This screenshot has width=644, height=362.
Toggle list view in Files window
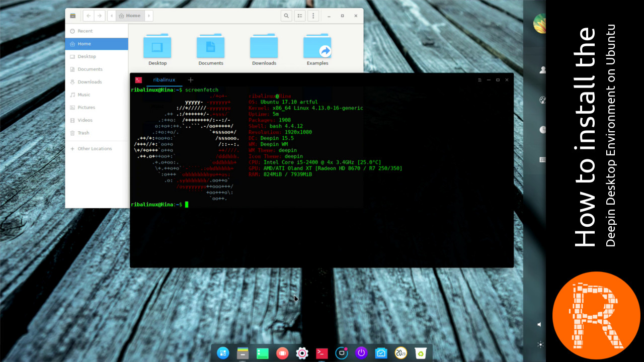click(x=300, y=16)
